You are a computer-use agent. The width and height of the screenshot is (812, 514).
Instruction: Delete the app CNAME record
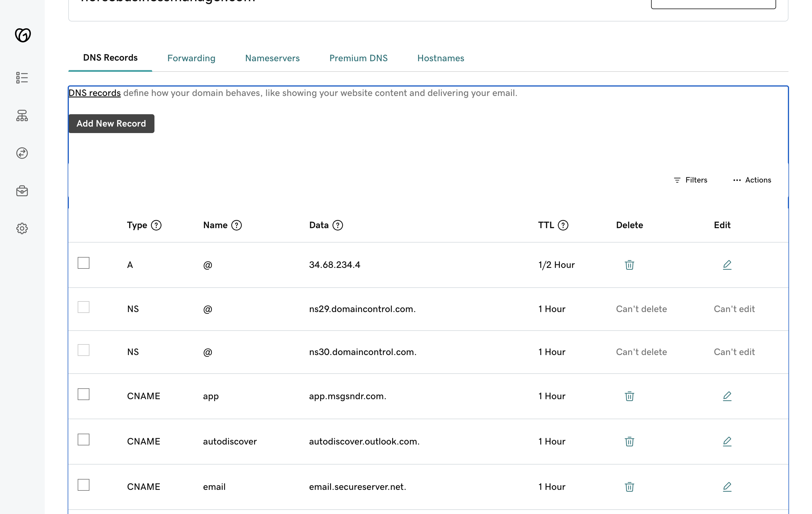pos(629,396)
